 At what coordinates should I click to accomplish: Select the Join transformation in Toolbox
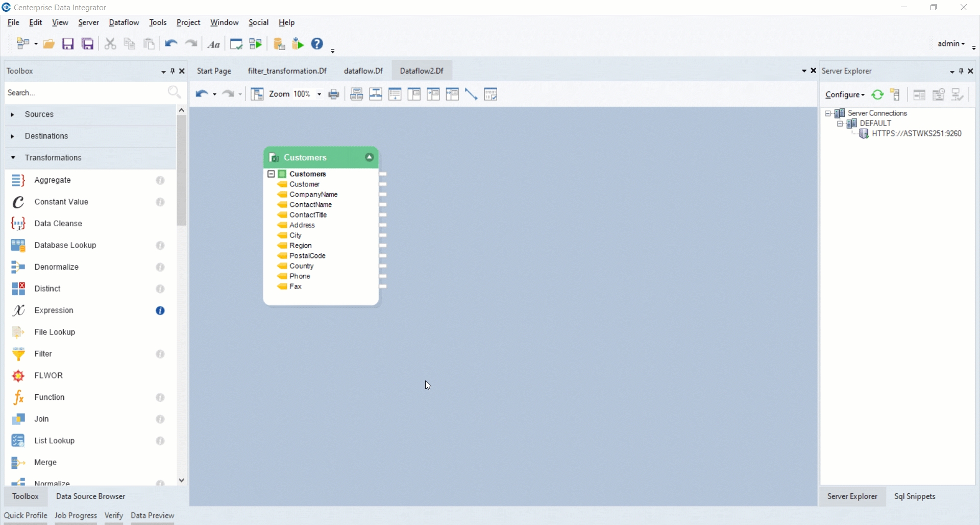(41, 419)
